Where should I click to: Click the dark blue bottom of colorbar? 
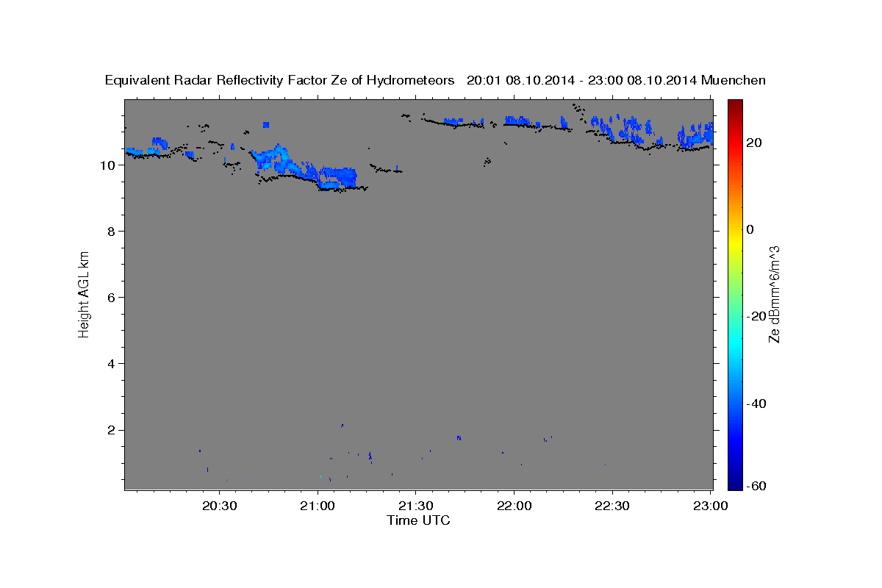[x=734, y=482]
